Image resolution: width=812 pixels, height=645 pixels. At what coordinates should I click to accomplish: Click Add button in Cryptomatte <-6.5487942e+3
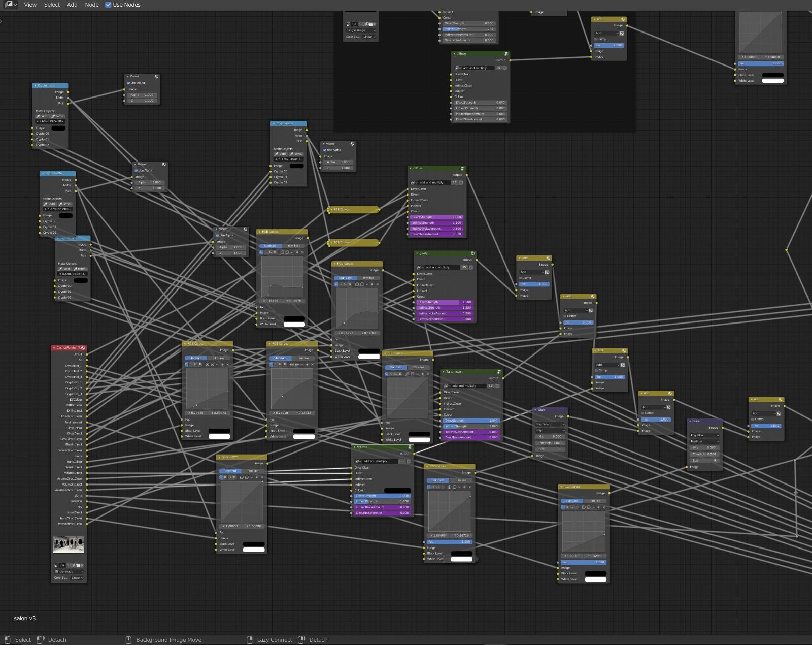click(x=65, y=269)
